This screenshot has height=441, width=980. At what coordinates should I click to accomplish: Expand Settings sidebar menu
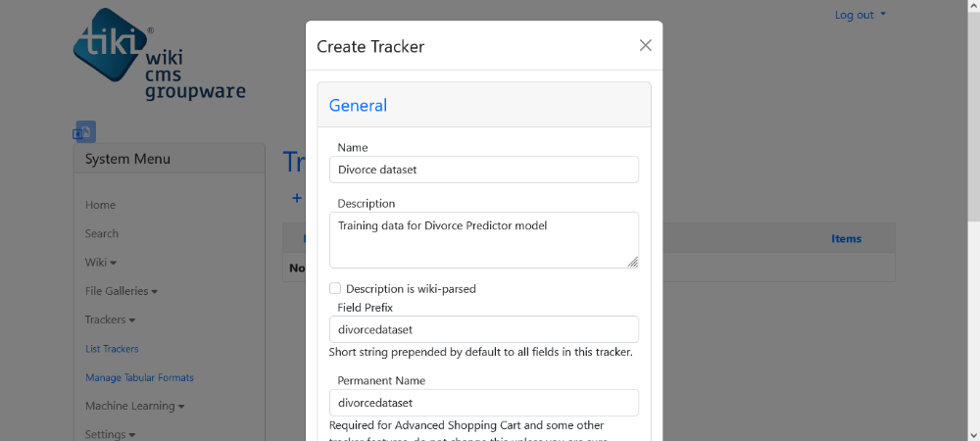[x=110, y=435]
